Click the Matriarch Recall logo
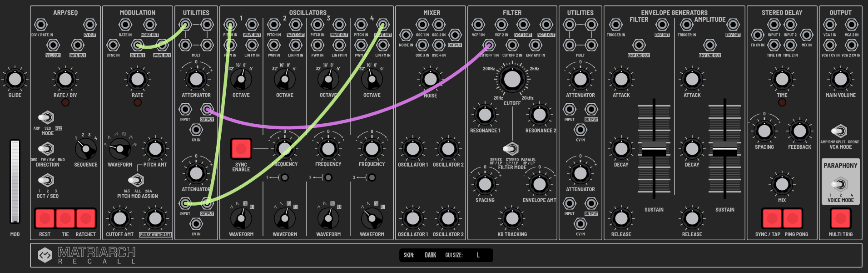Screen dimensions: 868x273 [86, 255]
